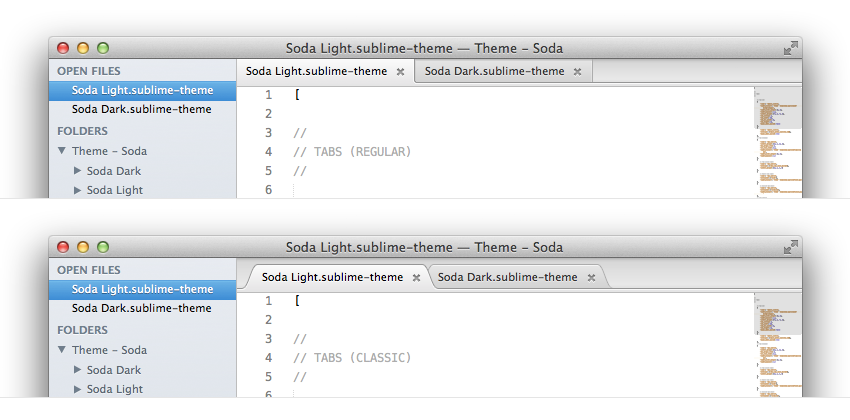Click green zoom button of regular-tabs window
This screenshot has width=850, height=420.
102,48
